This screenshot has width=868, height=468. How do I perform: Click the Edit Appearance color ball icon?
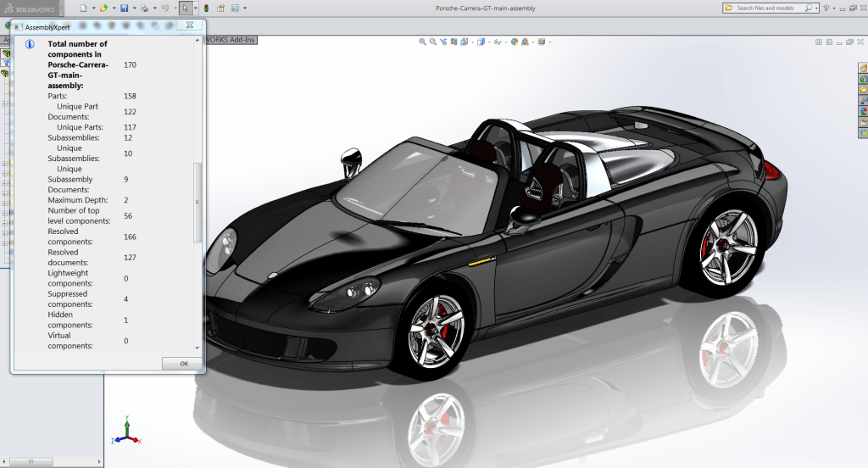click(515, 42)
